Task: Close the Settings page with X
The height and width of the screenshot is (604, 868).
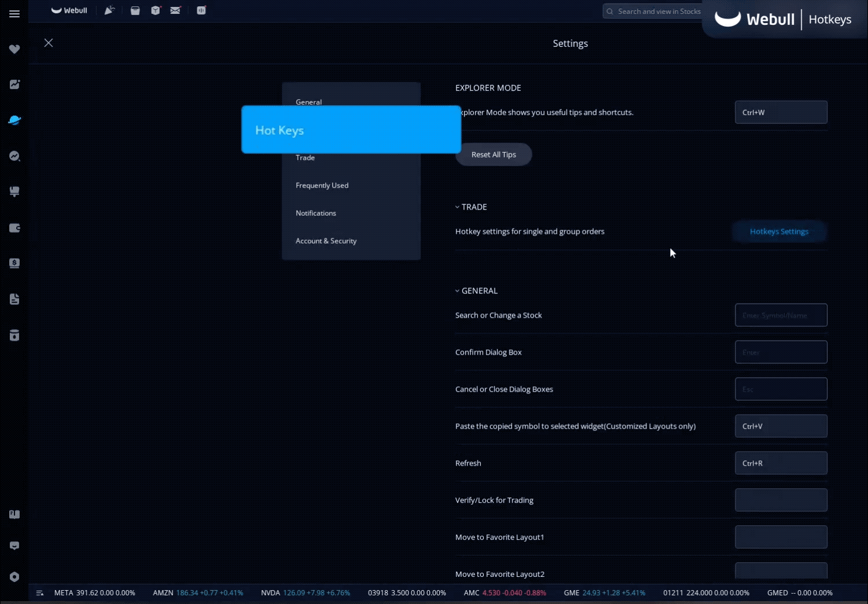Action: coord(49,43)
